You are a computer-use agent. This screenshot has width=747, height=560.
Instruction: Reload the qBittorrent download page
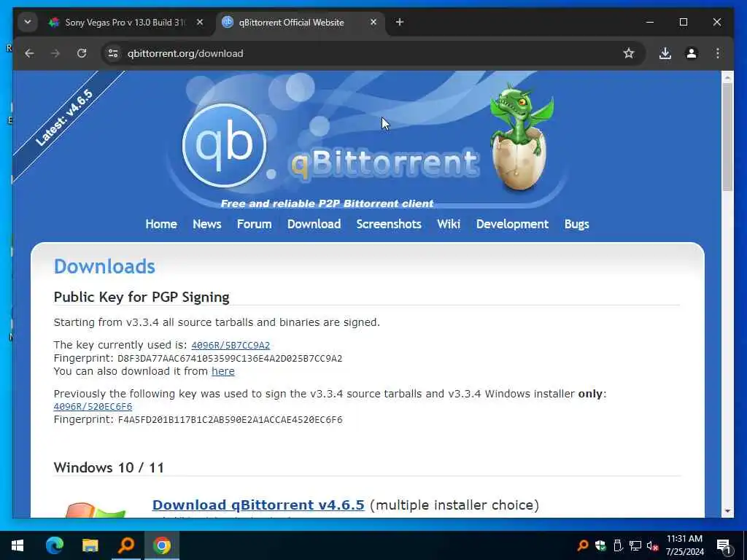point(82,53)
